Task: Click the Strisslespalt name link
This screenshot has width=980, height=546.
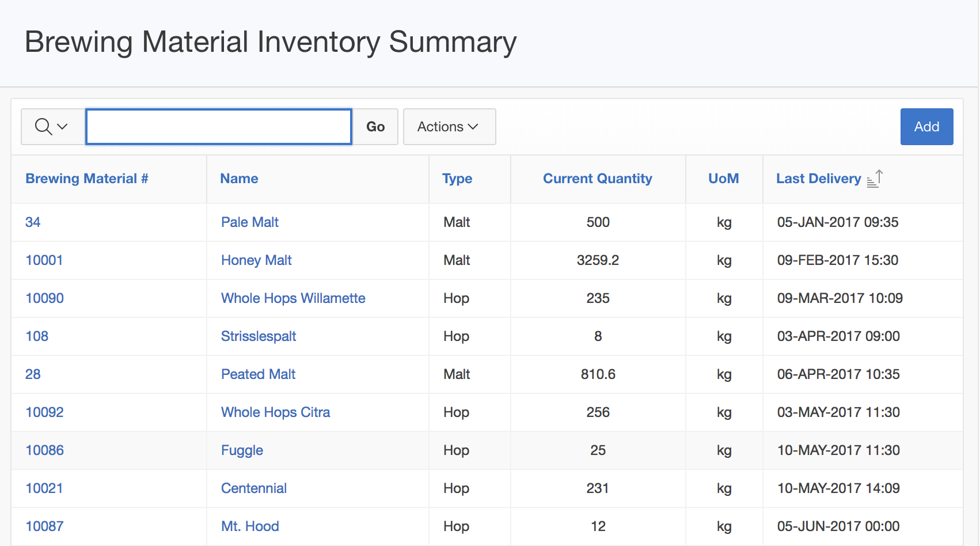Action: tap(258, 336)
